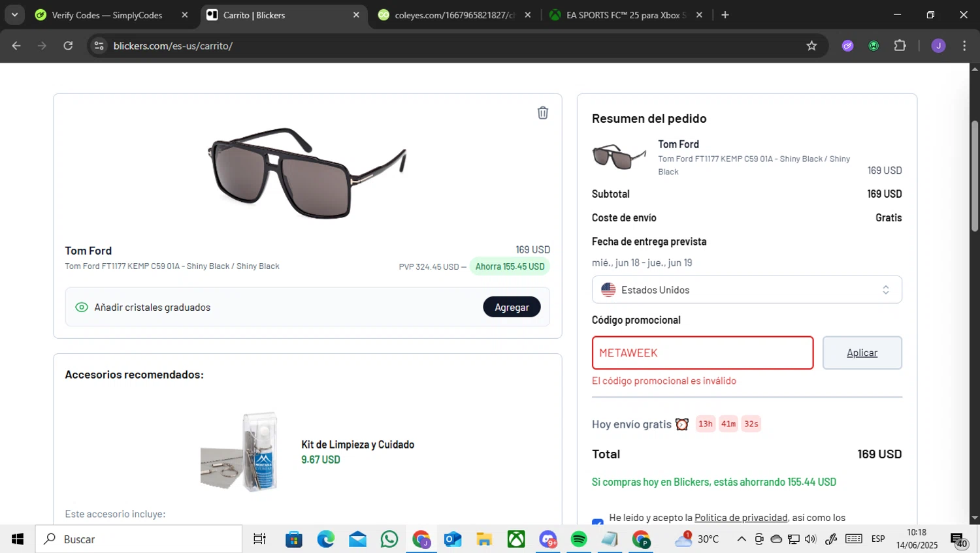Click the weather widget showing 30°C
The width and height of the screenshot is (980, 553).
tap(696, 539)
